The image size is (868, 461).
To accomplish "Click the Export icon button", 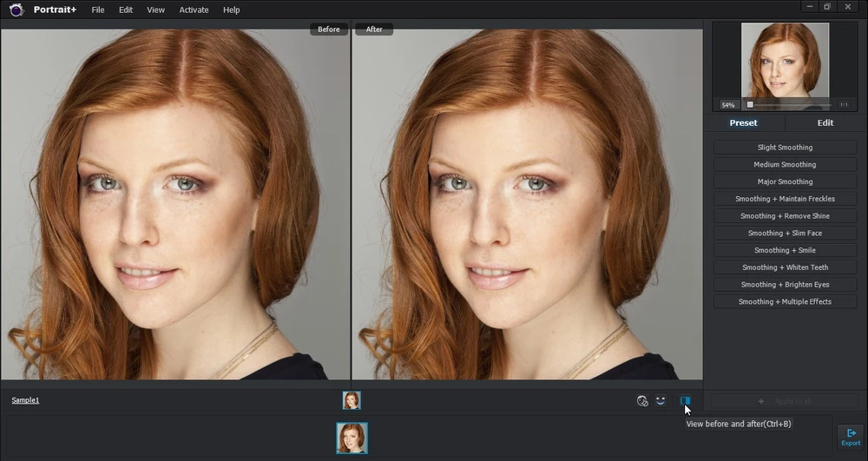I will (851, 437).
